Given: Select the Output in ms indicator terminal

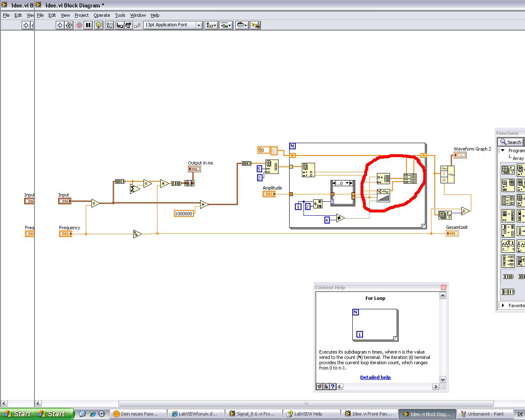Looking at the screenshot, I should (194, 169).
